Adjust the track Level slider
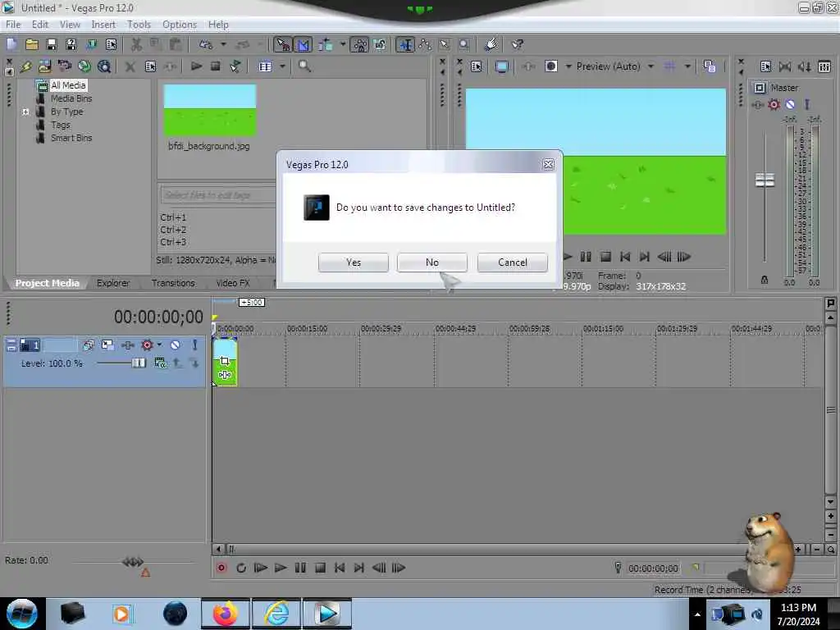The height and width of the screenshot is (630, 840). [x=138, y=363]
